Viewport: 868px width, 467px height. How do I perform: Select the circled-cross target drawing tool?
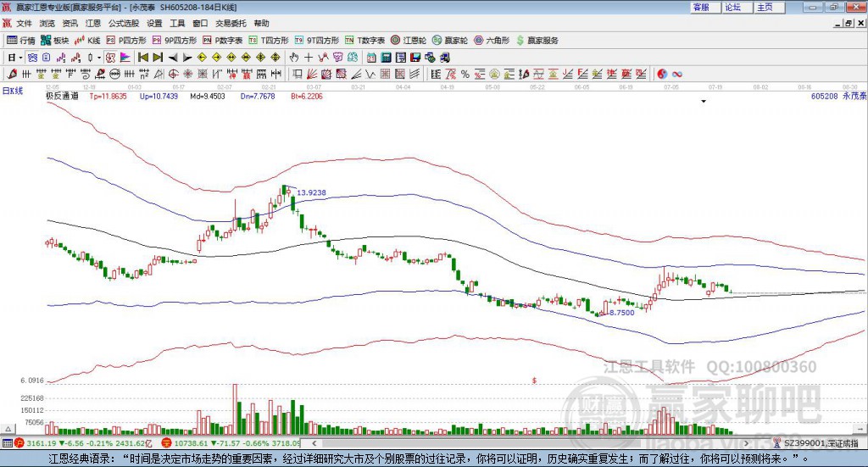coord(173,74)
